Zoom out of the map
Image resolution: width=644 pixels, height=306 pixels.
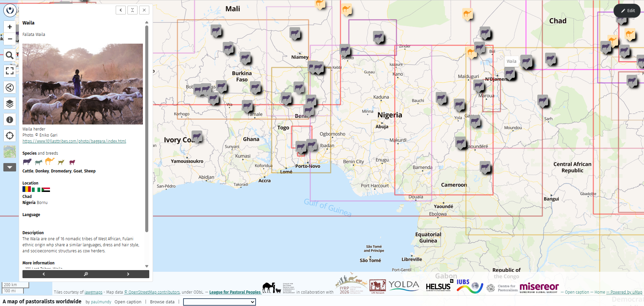[x=10, y=39]
